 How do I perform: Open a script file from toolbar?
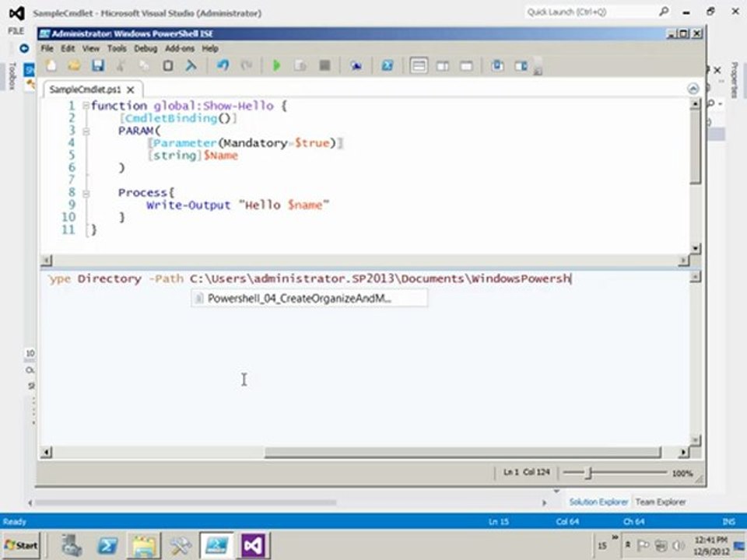[x=75, y=65]
